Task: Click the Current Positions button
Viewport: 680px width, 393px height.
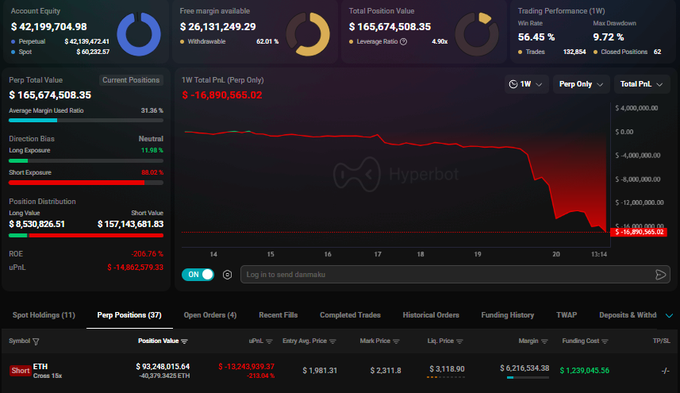Action: tap(131, 80)
